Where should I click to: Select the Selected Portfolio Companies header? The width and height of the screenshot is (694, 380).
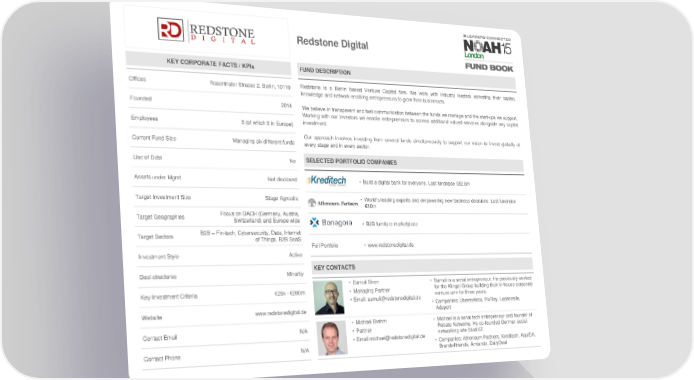click(x=414, y=163)
